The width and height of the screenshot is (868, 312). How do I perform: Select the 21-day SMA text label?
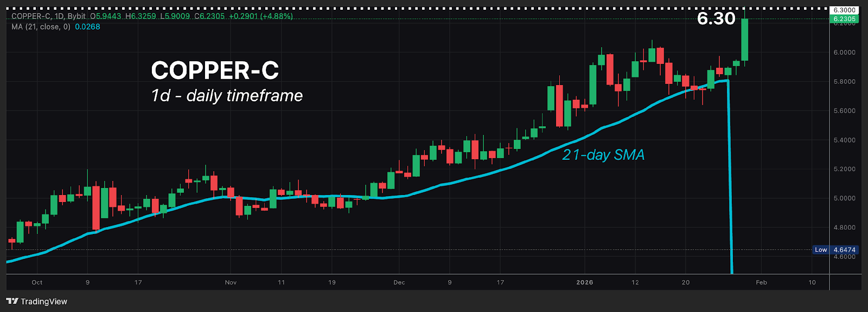pos(603,155)
